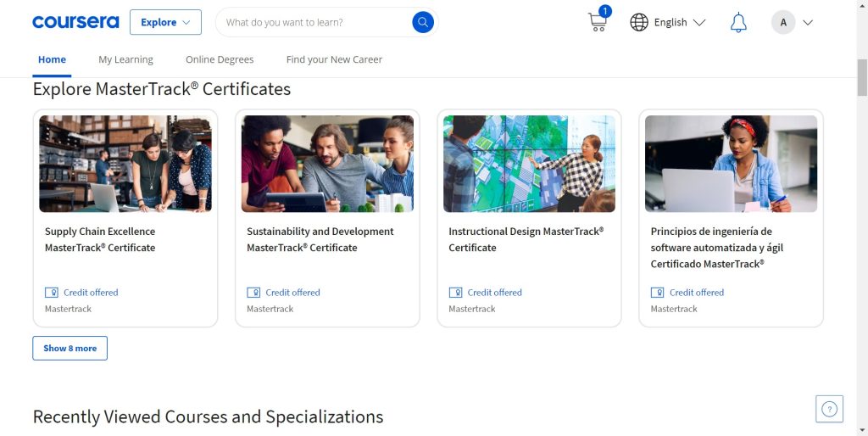Click the Instructional Design credit offered icon
868x436 pixels.
point(455,293)
